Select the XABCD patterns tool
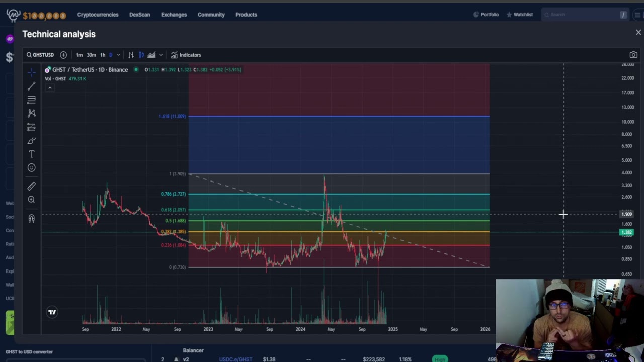The width and height of the screenshot is (644, 362). pyautogui.click(x=31, y=113)
